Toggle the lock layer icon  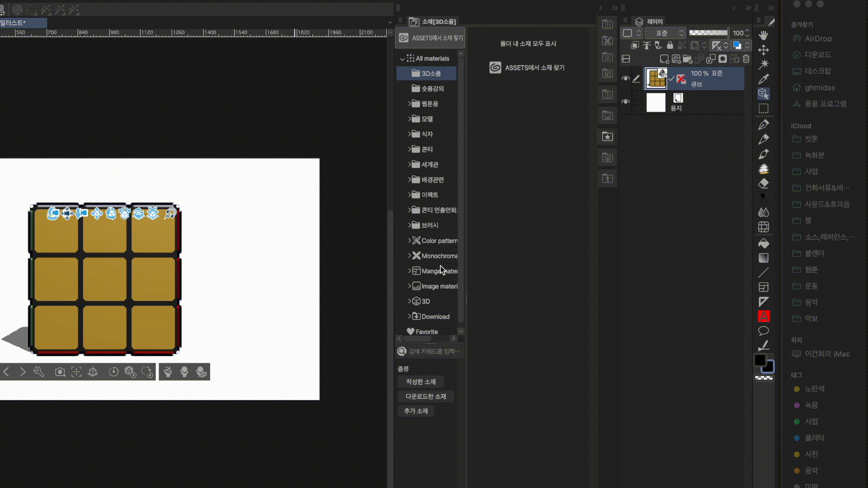pyautogui.click(x=670, y=45)
